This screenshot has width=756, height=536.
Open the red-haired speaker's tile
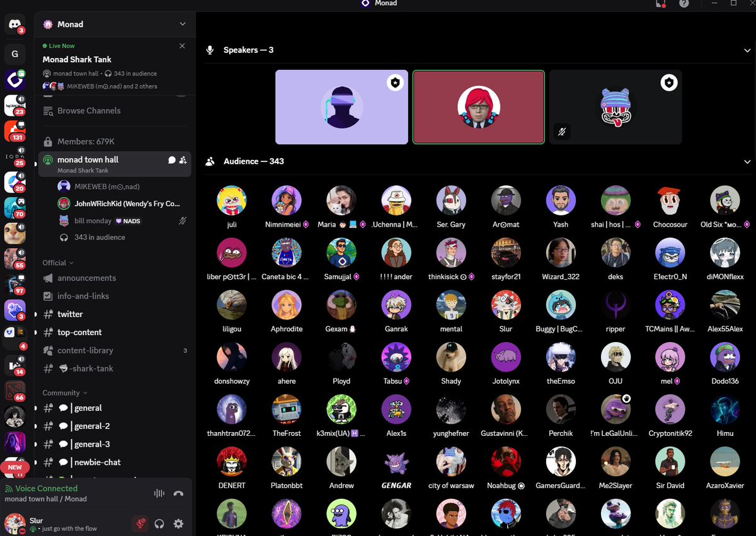pos(479,107)
